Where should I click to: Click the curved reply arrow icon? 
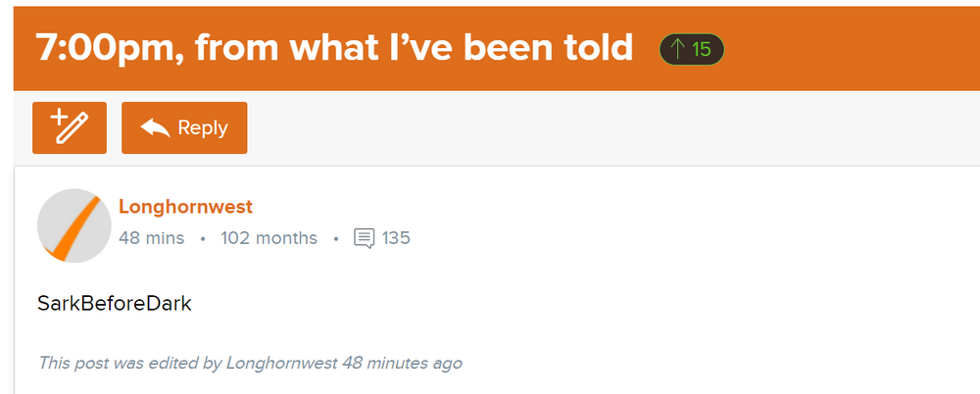(x=155, y=127)
